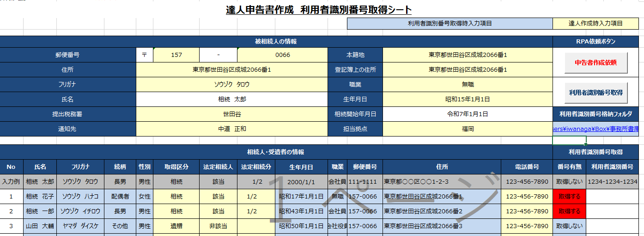Select the decedent's 住所 value cell beside 郵便番号 section
644x236 pixels.
(232, 70)
